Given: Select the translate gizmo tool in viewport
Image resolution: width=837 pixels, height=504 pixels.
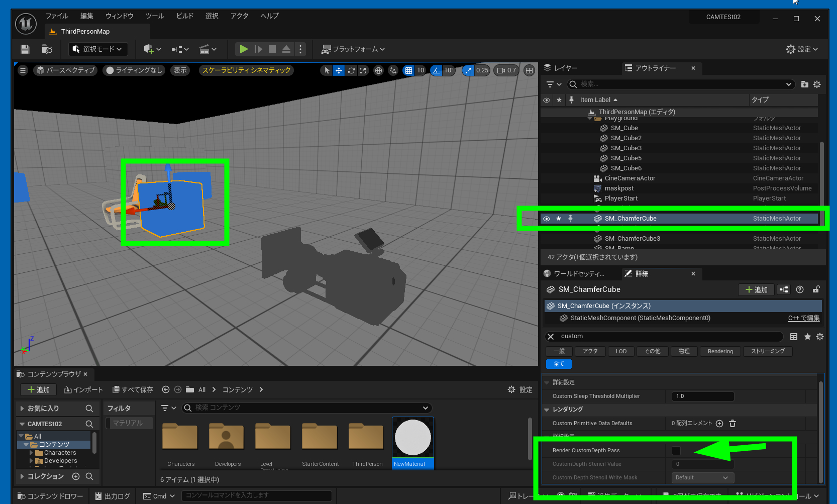Looking at the screenshot, I should 339,70.
